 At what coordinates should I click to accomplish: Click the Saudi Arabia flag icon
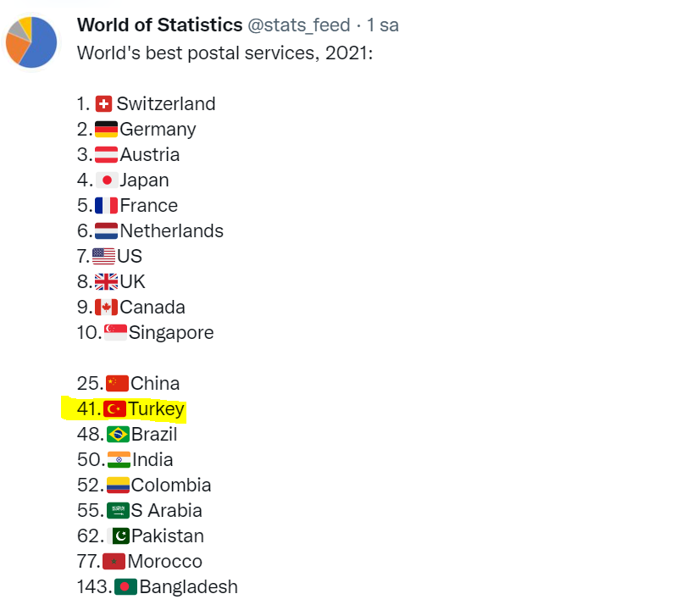tap(118, 511)
